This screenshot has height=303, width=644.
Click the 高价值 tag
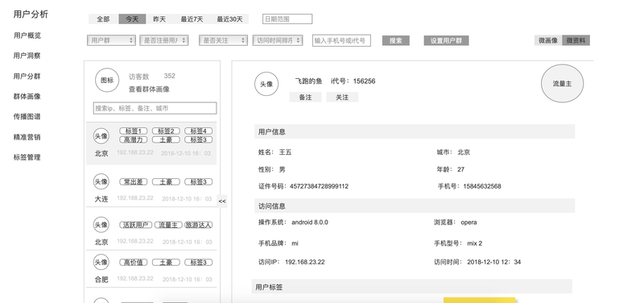[x=133, y=262]
